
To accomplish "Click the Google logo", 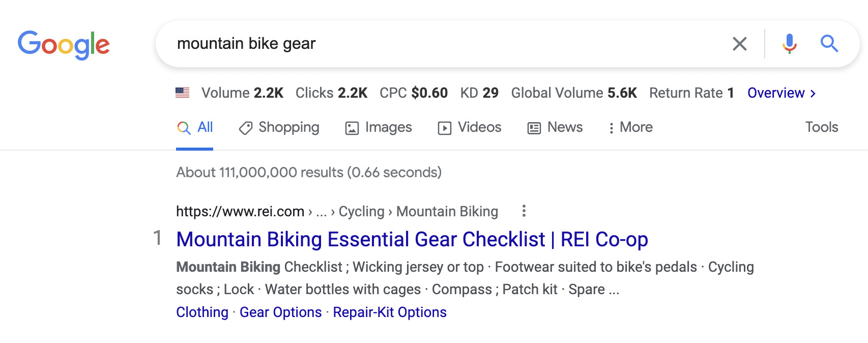I will pyautogui.click(x=64, y=44).
